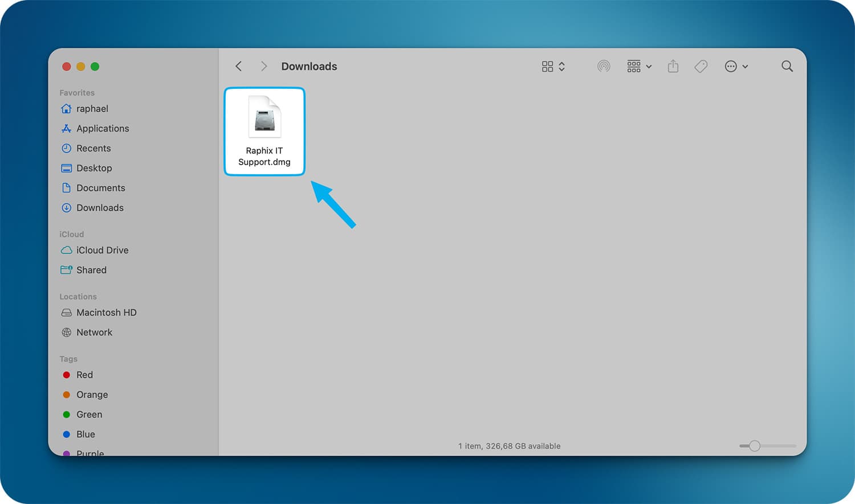Click the AirDrop icon in the toolbar
This screenshot has width=855, height=504.
604,67
